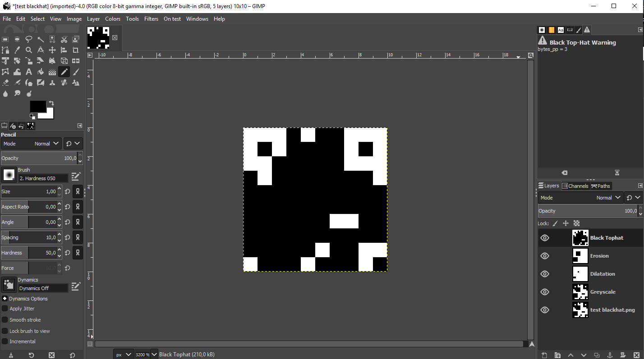The width and height of the screenshot is (644, 359).
Task: Reset Size to brush native size
Action: tap(67, 191)
